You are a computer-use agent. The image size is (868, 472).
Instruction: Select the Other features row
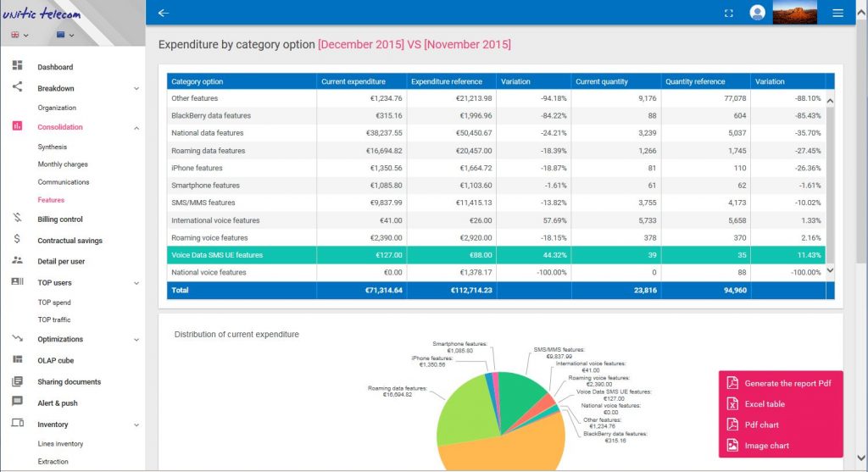pos(496,98)
